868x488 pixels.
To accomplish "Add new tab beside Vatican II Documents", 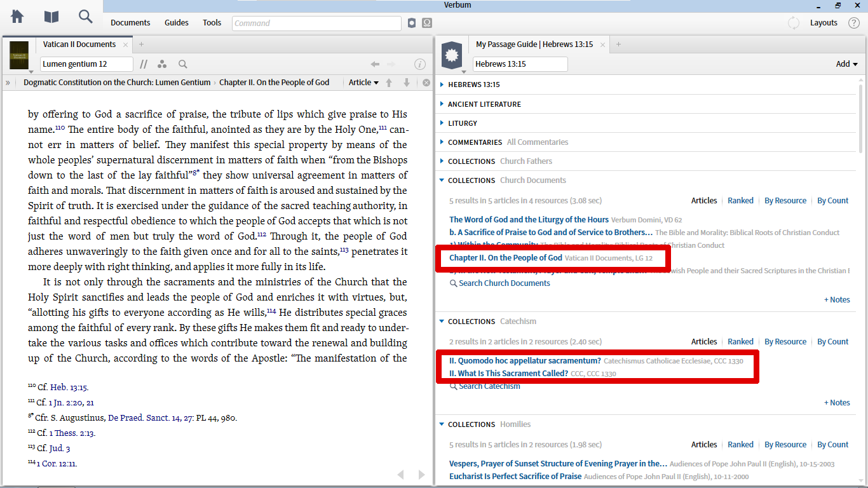I will click(x=141, y=44).
